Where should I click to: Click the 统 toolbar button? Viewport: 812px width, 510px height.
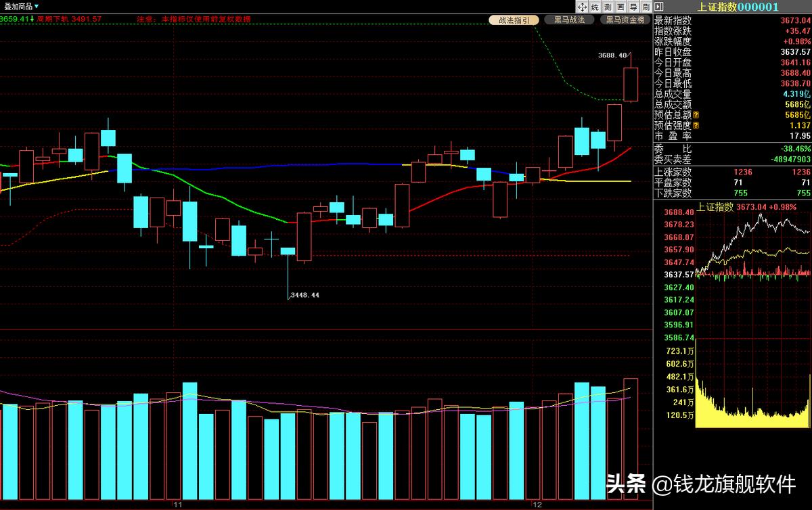[x=595, y=6]
